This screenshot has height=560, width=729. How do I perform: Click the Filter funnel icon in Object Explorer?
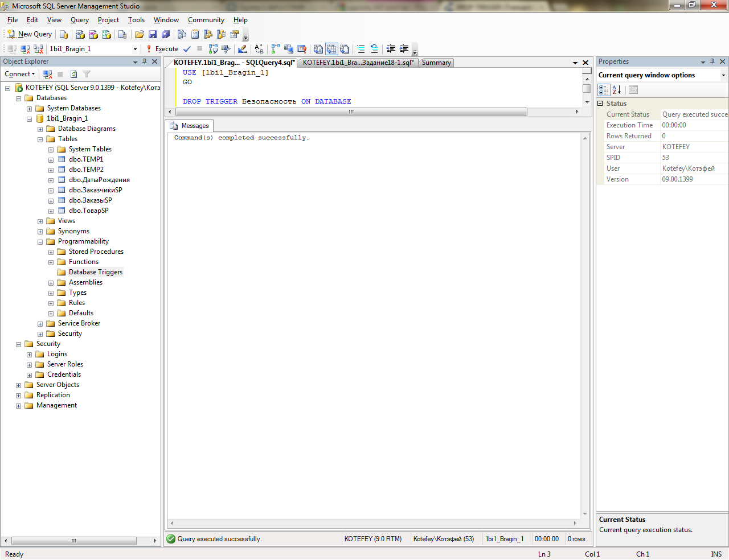87,74
